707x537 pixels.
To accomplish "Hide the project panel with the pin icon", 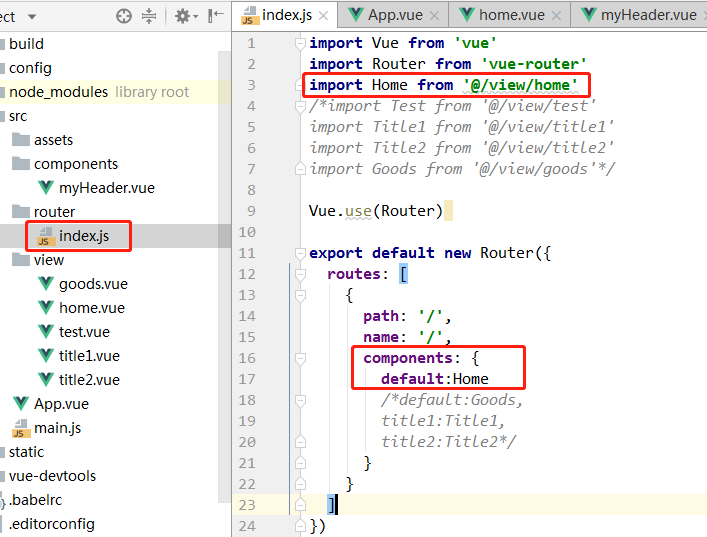I will (x=216, y=16).
